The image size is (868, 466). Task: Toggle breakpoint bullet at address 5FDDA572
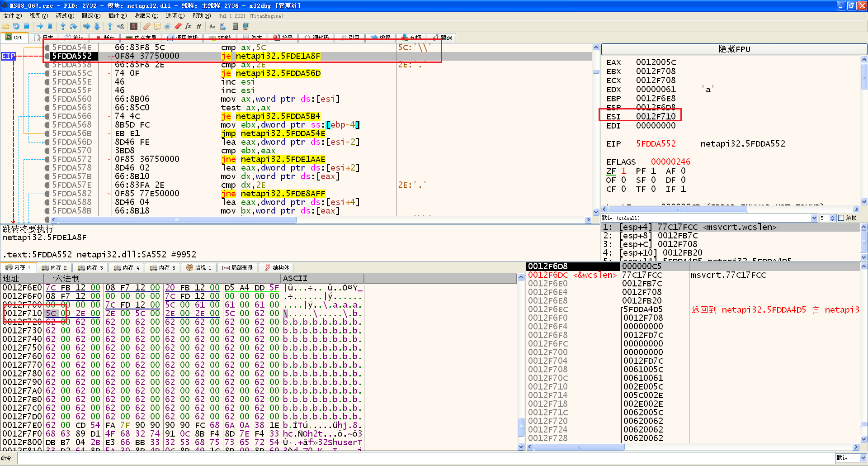[47, 159]
